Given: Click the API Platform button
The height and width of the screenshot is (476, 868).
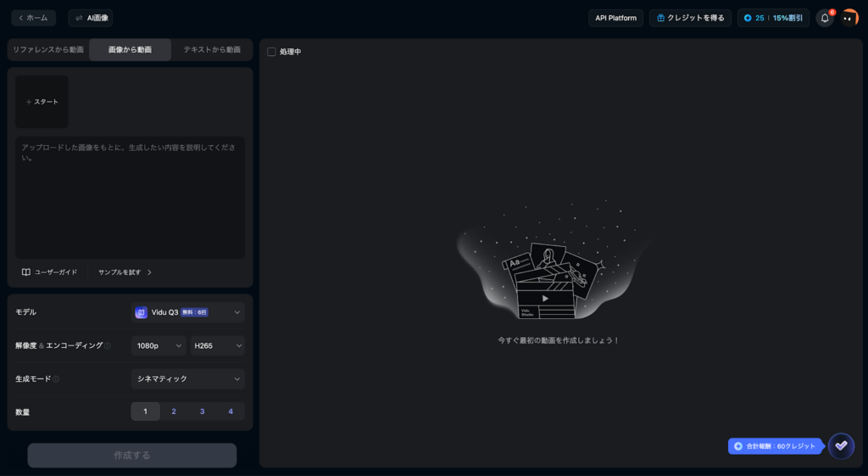Looking at the screenshot, I should pyautogui.click(x=615, y=18).
